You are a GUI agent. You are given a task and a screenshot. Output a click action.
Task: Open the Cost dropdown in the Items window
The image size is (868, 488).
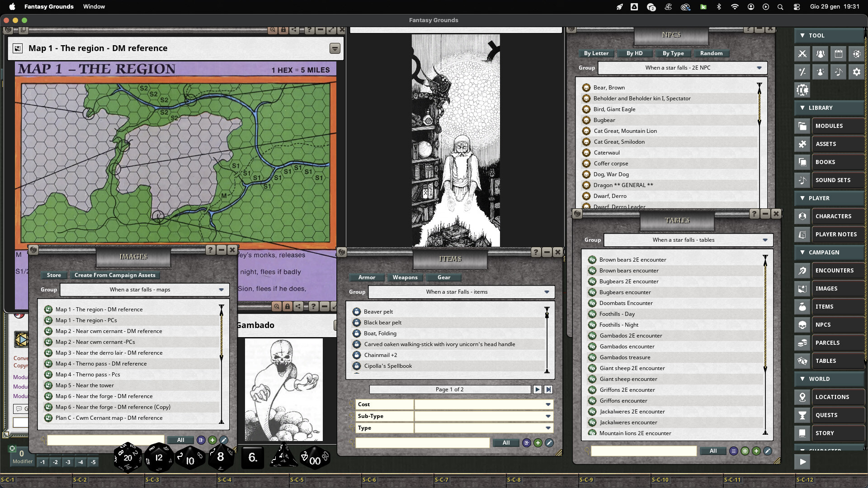point(483,404)
